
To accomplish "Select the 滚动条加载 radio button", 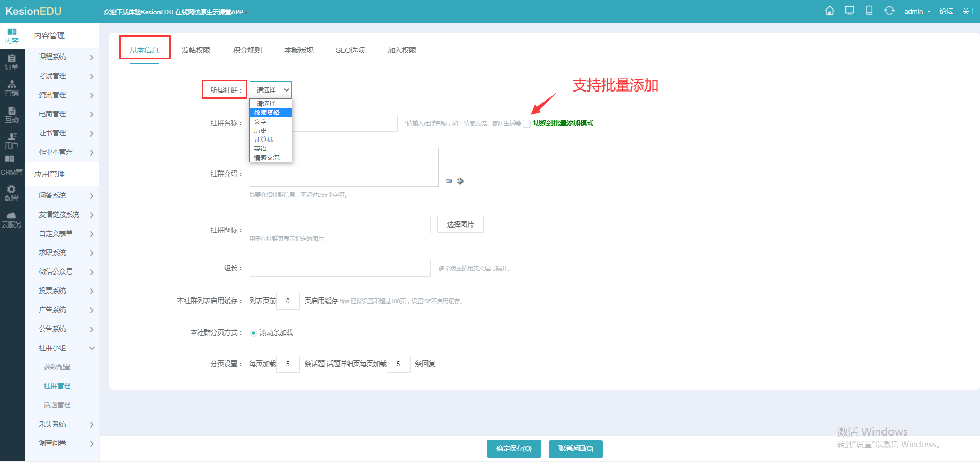I will coord(253,333).
